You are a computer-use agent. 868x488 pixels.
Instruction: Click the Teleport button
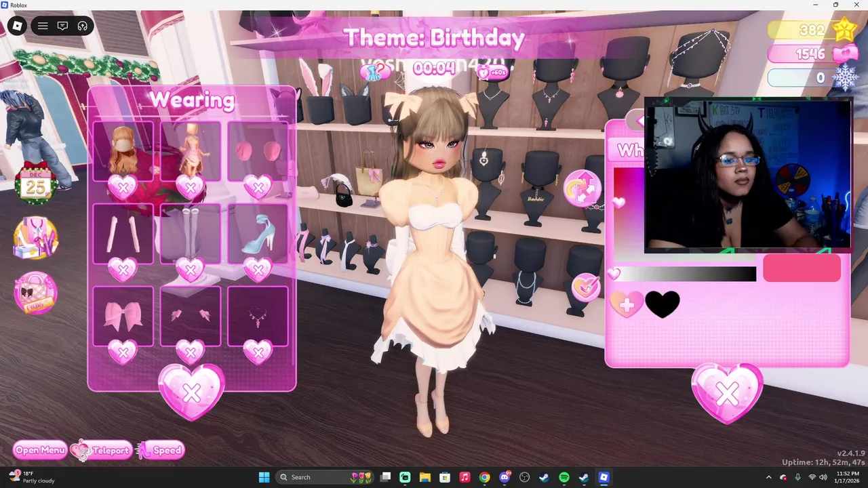click(102, 450)
